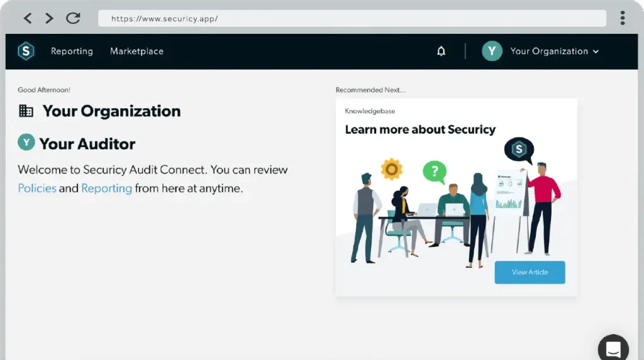
Task: Go to Marketplace in the navbar
Action: click(x=136, y=52)
